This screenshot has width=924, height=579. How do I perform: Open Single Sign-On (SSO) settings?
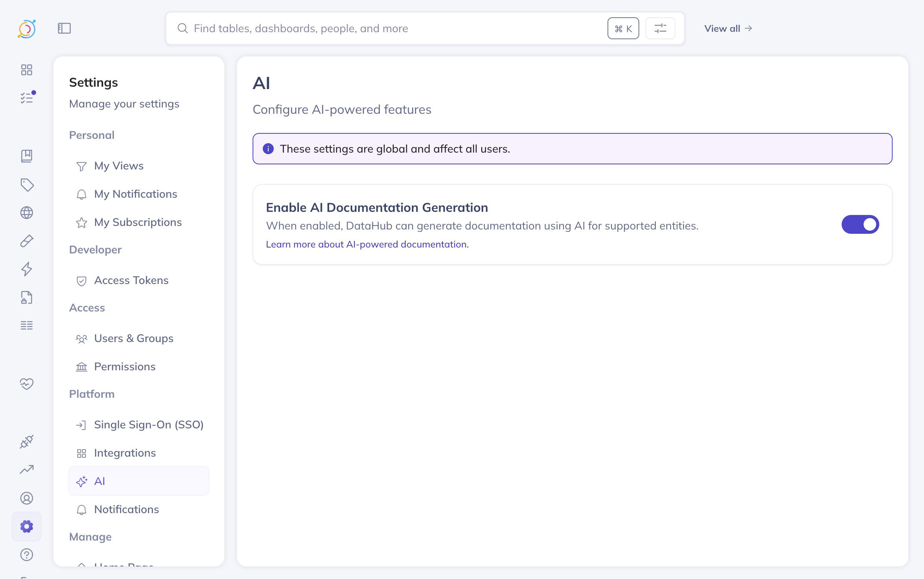click(149, 425)
